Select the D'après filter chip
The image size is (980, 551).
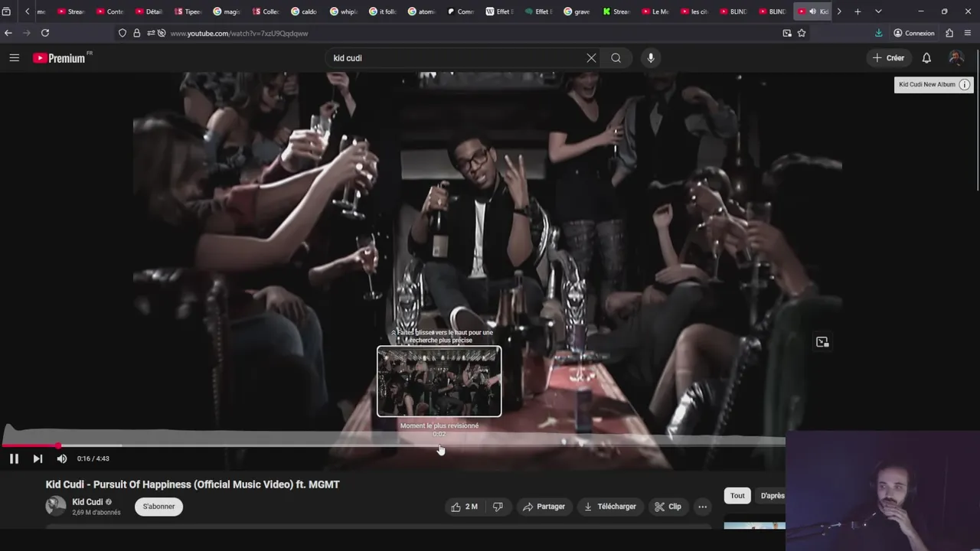point(772,496)
